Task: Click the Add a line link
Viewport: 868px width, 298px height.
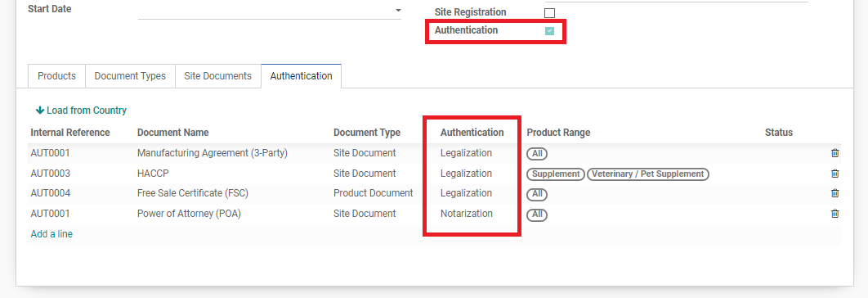Action: tap(51, 234)
